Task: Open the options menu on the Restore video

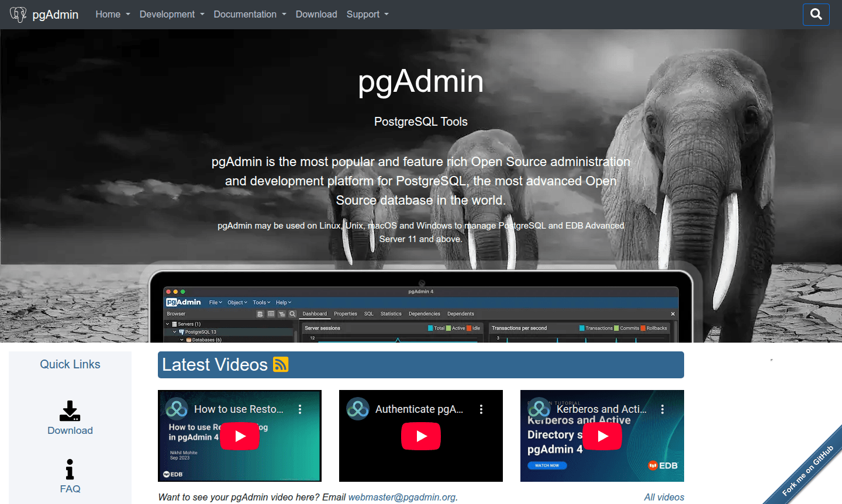Action: pyautogui.click(x=300, y=409)
